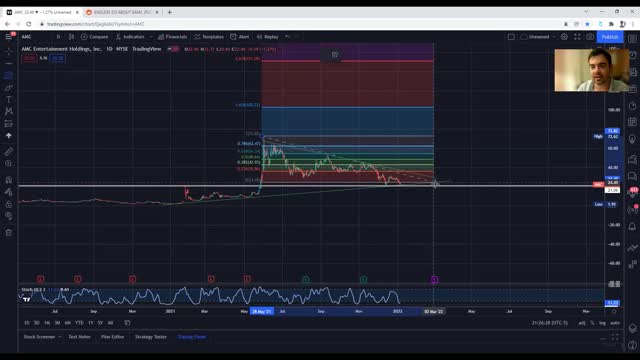Image resolution: width=640 pixels, height=360 pixels.
Task: Click the 28 May '21 time axis label
Action: point(262,311)
